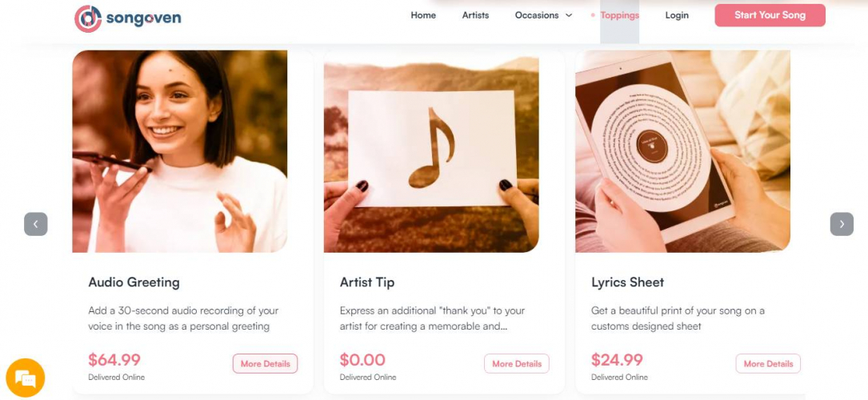868x400 pixels.
Task: Click next carousel arrow
Action: tap(842, 224)
